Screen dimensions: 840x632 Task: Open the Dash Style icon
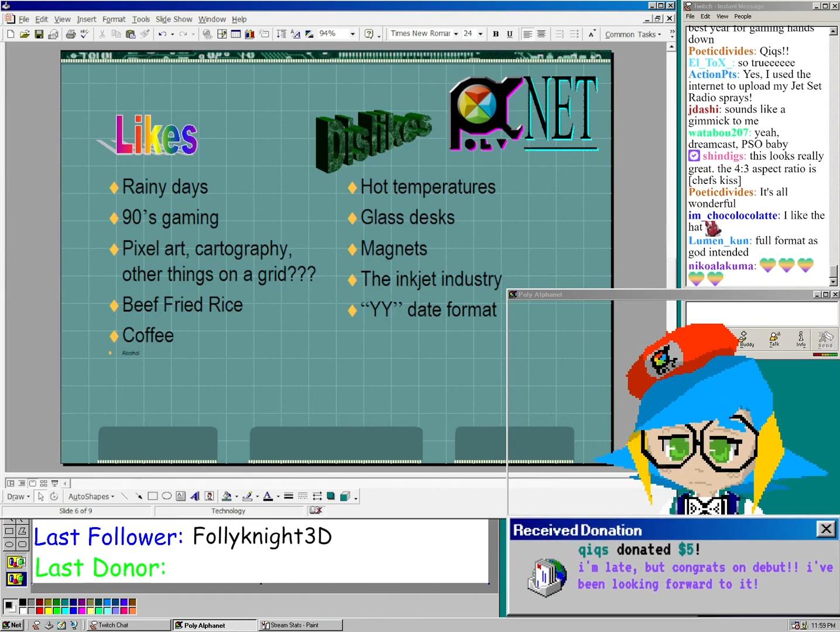click(303, 496)
